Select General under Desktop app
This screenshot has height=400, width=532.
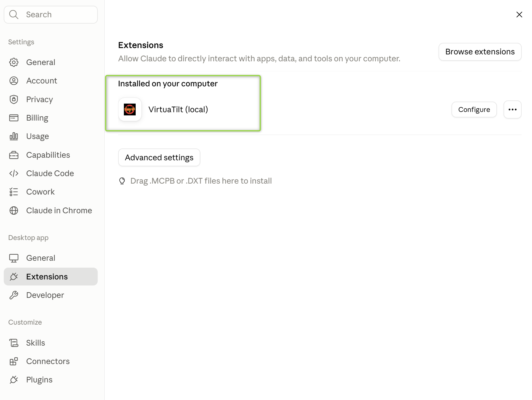click(x=51, y=258)
